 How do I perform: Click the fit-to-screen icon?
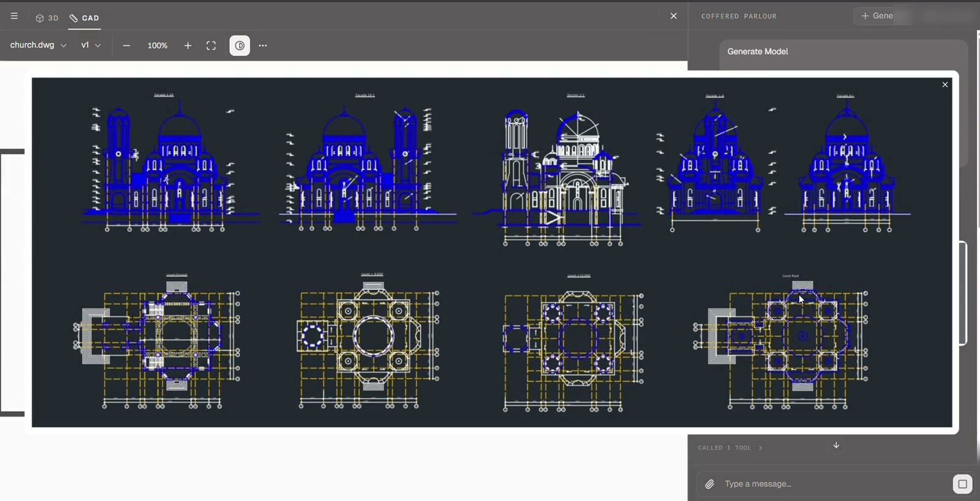tap(211, 45)
